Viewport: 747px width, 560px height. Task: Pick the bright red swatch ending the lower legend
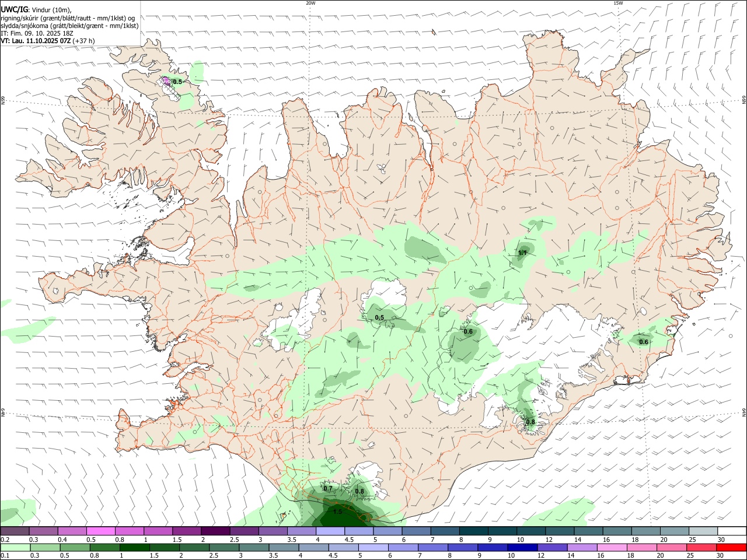[732, 548]
